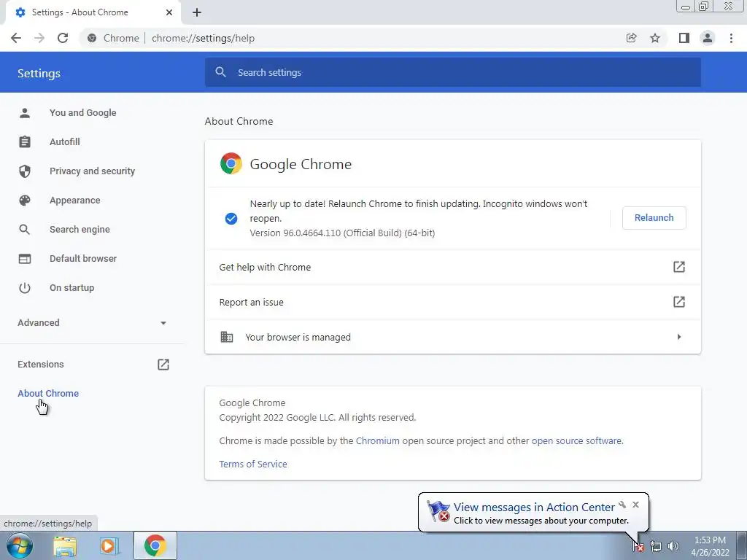The image size is (747, 560).
Task: Click the Google Chrome logo in About card
Action: 231,164
